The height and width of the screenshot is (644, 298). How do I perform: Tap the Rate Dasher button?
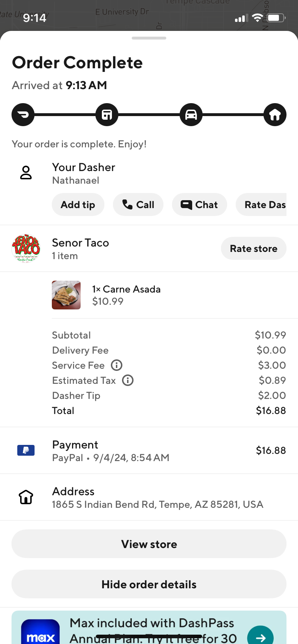click(262, 205)
